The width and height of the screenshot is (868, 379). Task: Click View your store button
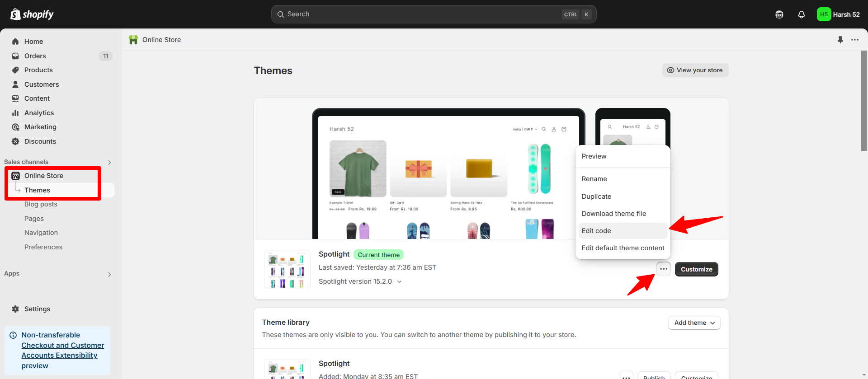695,70
